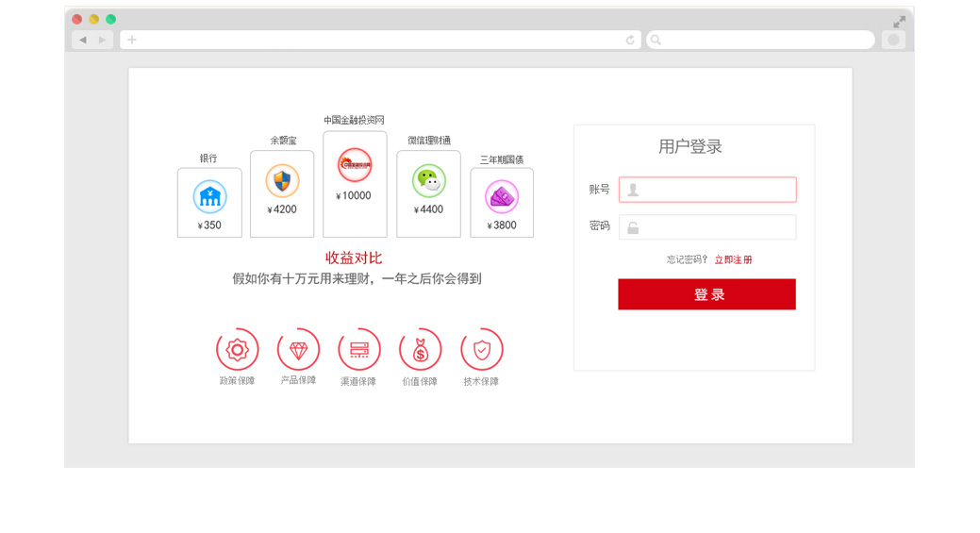Focus the 密码 password input field
This screenshot has height=533, width=980.
point(707,227)
